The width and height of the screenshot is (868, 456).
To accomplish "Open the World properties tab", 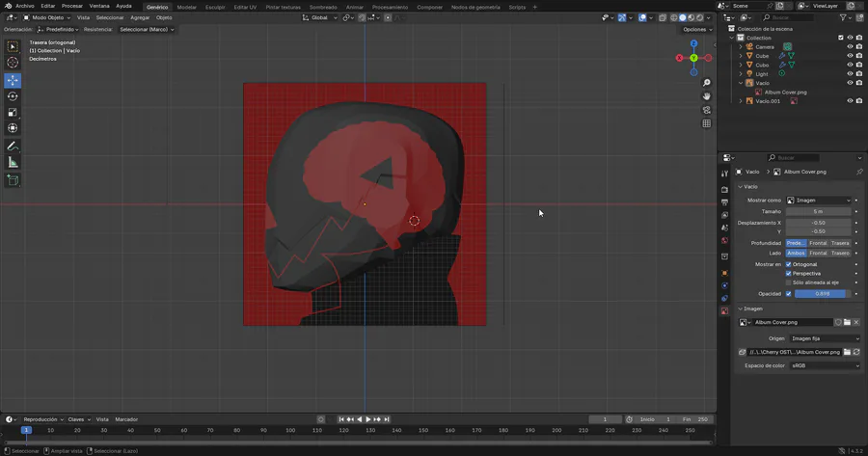I will coord(724,241).
